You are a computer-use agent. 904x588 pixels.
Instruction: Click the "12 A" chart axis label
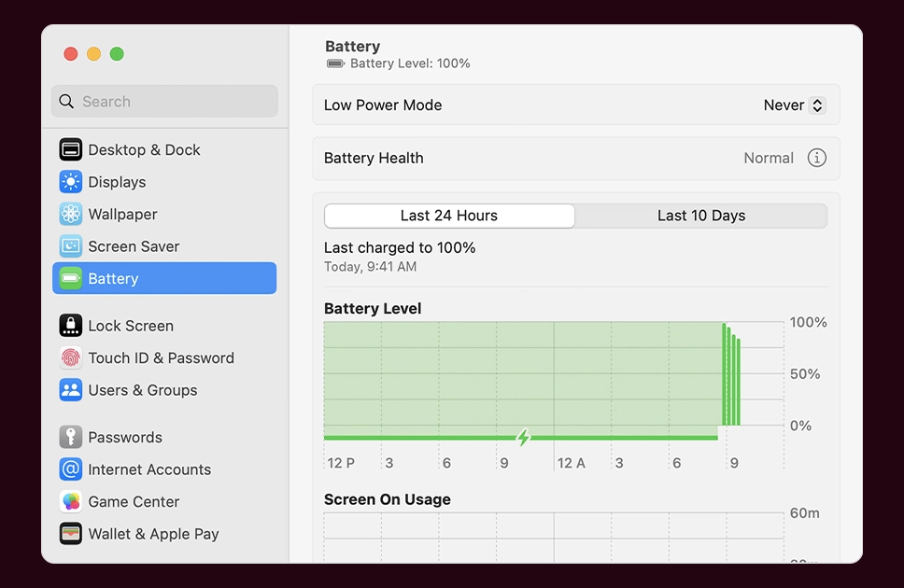(x=571, y=463)
